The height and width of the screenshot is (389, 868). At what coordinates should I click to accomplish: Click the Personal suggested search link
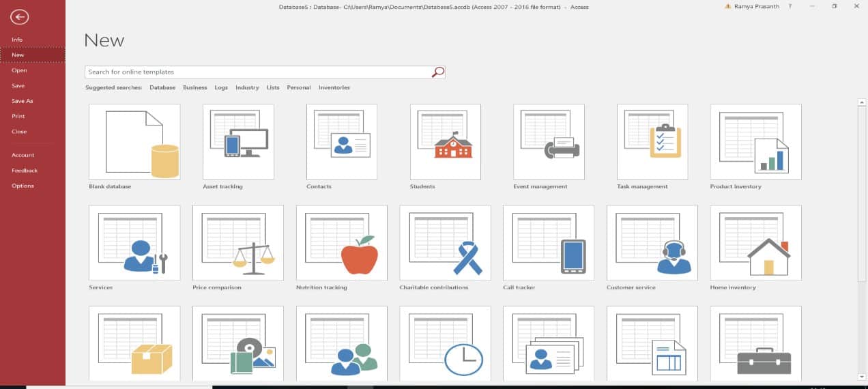point(299,87)
